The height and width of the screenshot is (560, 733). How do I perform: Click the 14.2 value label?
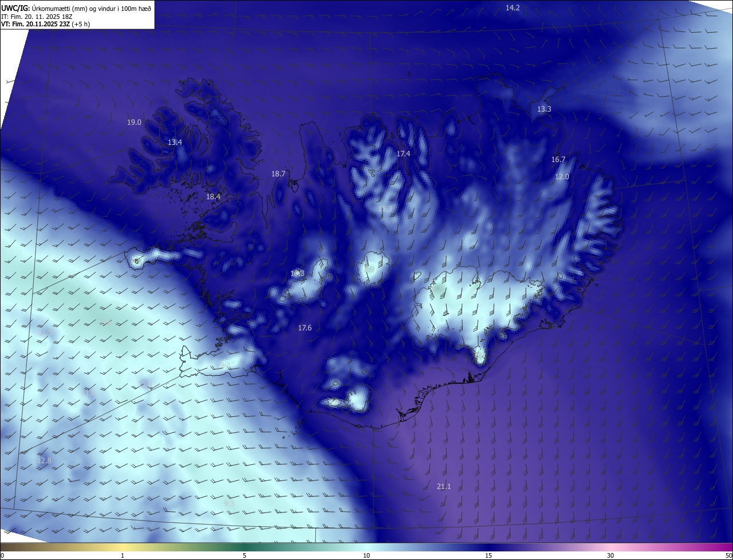click(513, 7)
